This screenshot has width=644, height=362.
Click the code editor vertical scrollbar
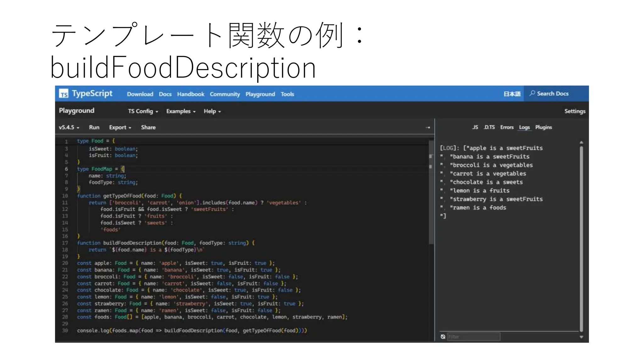pos(431,192)
